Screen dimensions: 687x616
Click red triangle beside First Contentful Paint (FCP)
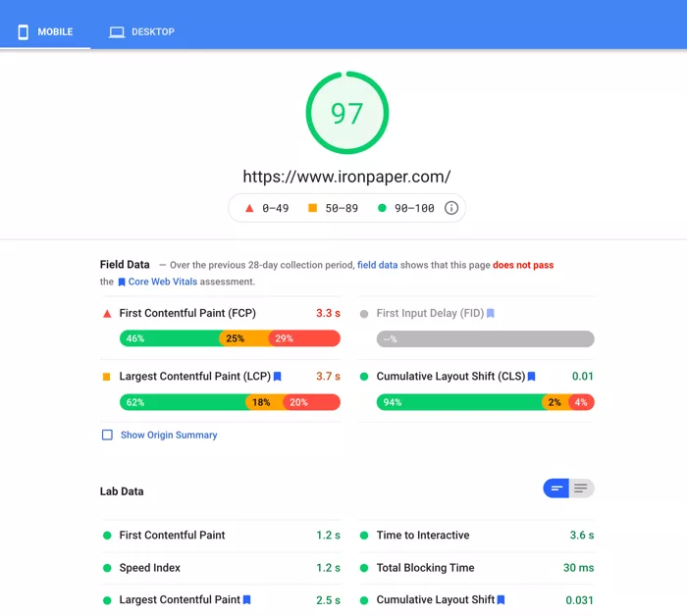tap(107, 314)
